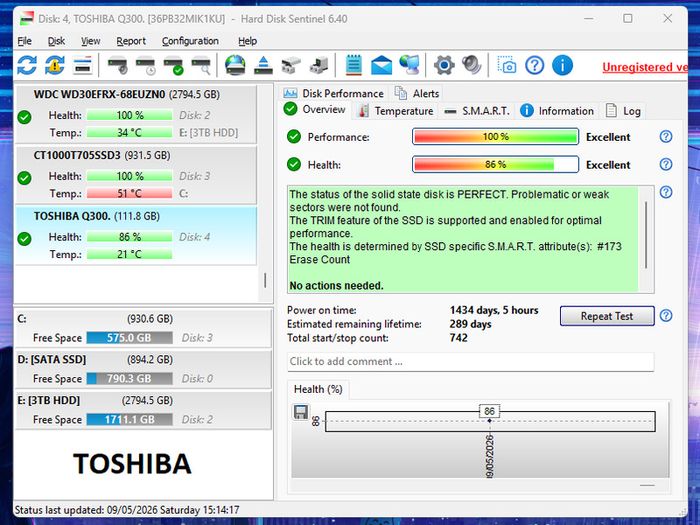Click the Repeat Test button

(x=607, y=316)
